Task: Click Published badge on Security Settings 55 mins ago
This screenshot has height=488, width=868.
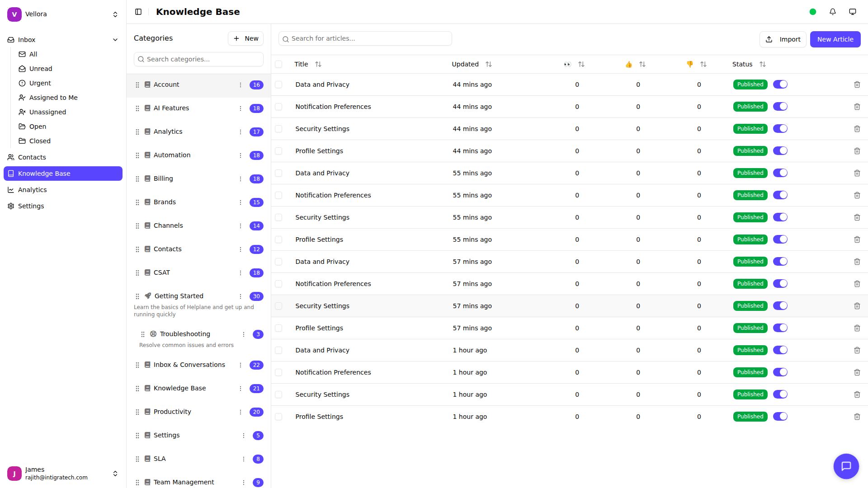Action: pyautogui.click(x=750, y=217)
